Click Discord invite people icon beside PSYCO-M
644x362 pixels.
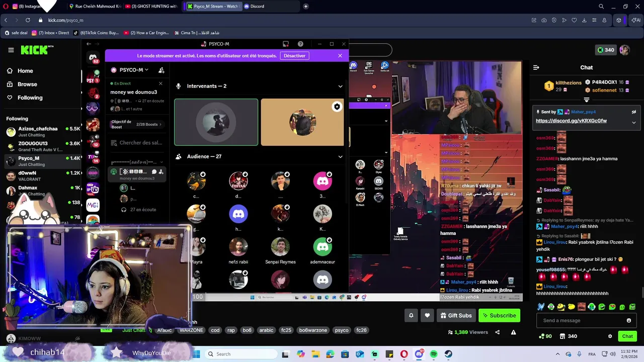[x=162, y=70]
